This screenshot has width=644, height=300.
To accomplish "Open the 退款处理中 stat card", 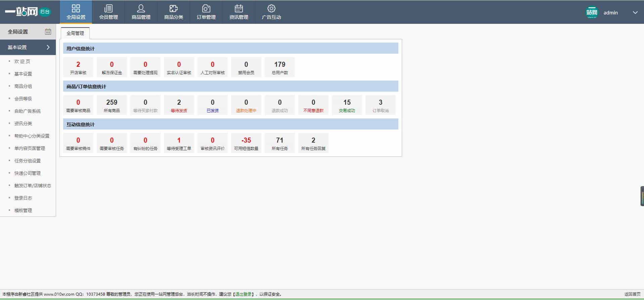I will [246, 105].
